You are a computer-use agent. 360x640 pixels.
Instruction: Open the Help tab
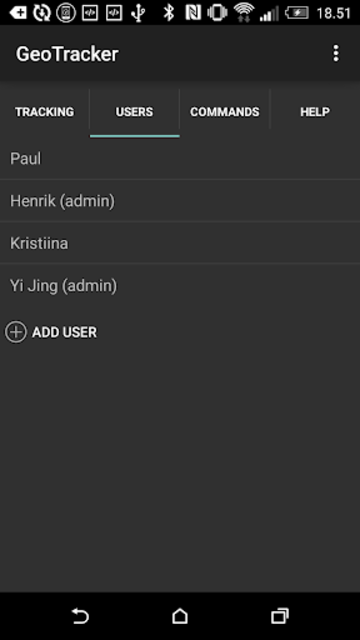(315, 112)
